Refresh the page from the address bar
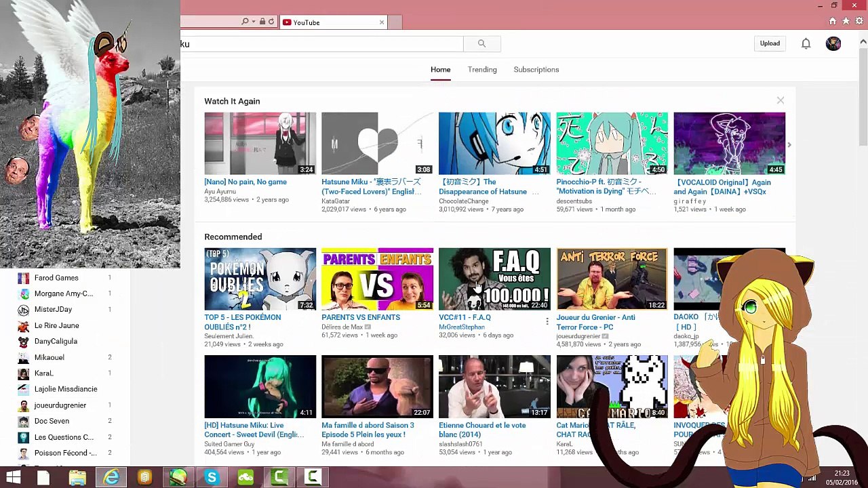Screen dimensions: 868x488 point(271,22)
